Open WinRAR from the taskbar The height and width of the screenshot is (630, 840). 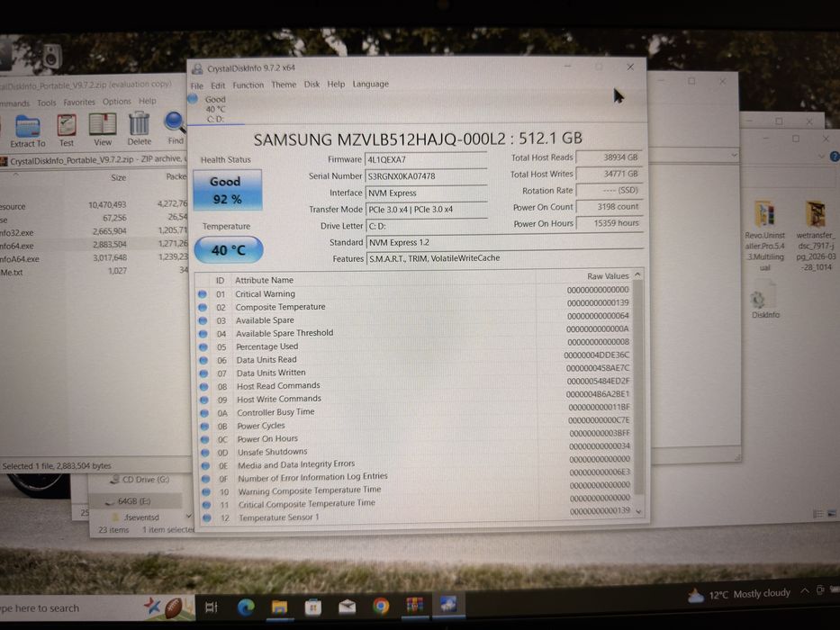point(415,606)
